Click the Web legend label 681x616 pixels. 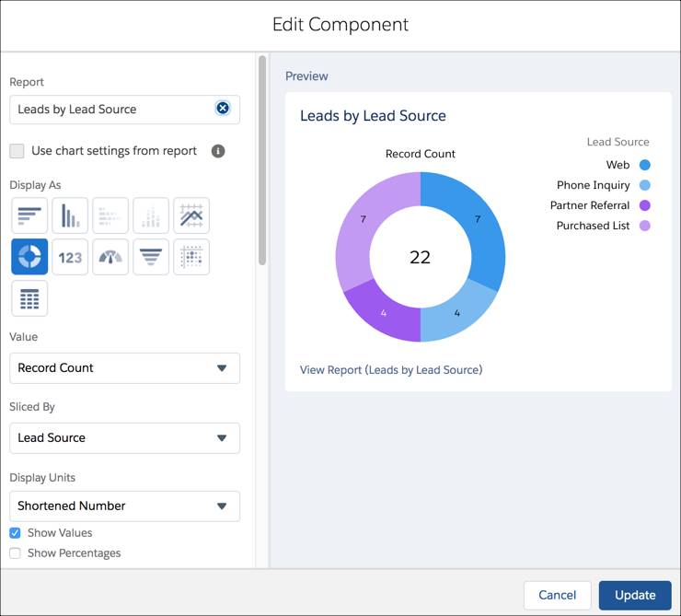tap(618, 165)
